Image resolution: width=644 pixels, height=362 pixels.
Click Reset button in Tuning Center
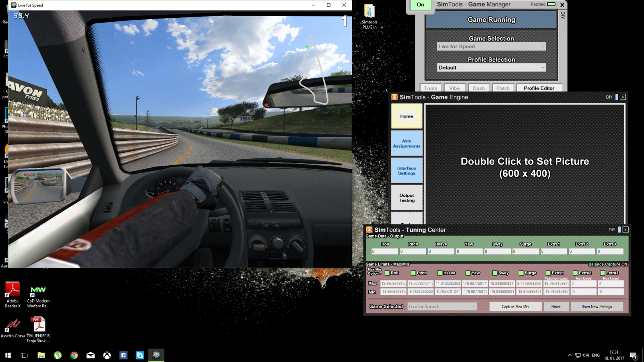(556, 306)
